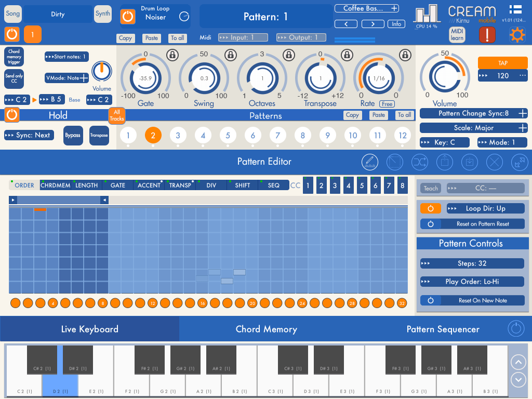The image size is (532, 399).
Task: Open the Midi Input: 1 selector
Action: 243,37
